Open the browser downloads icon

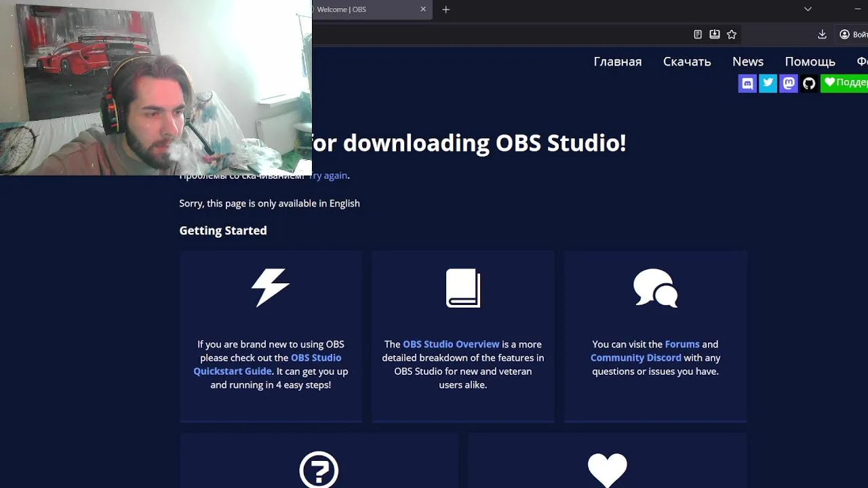tap(822, 35)
